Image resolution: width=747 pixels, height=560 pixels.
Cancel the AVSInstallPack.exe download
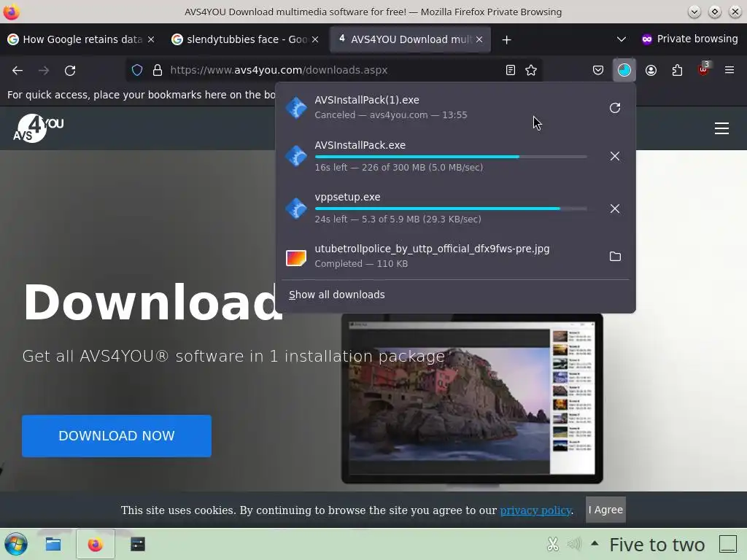click(x=615, y=156)
